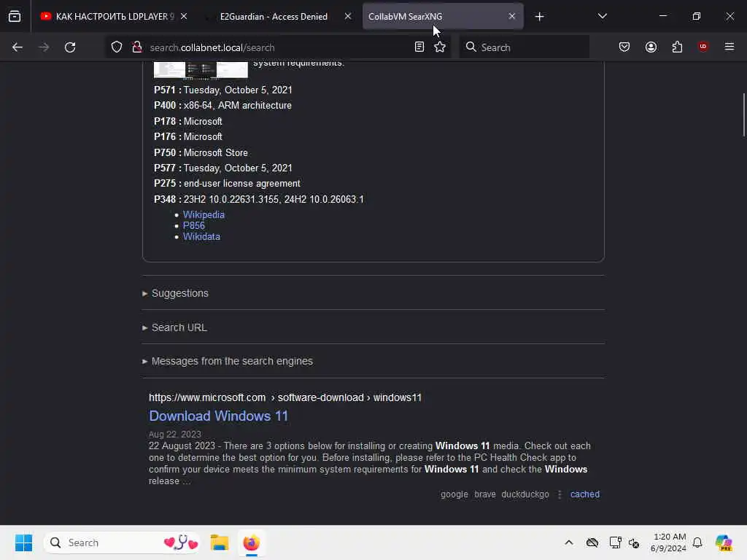747x560 pixels.
Task: Open notifications bell icon
Action: click(697, 542)
